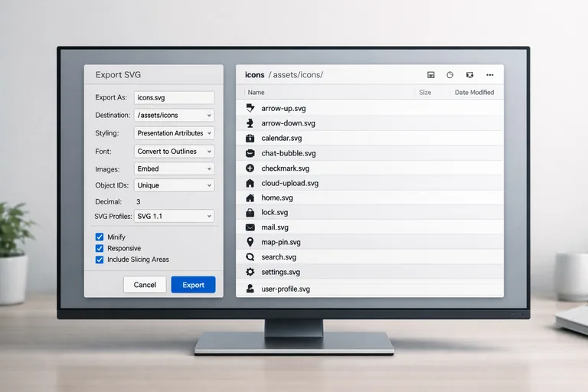Select the calendar.svg file name

tap(282, 138)
